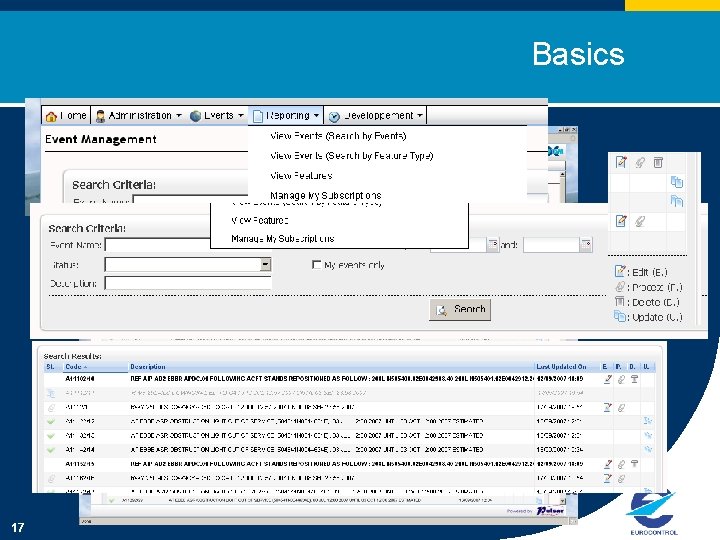Delete event A1110244 via trash icon
Screen dimensions: 720x540
(x=634, y=379)
